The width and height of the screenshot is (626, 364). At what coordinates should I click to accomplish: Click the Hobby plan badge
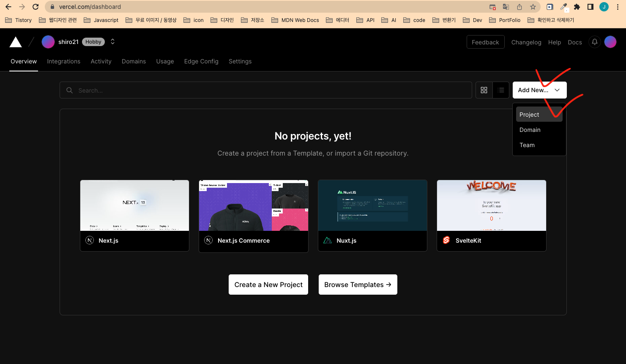tap(93, 42)
